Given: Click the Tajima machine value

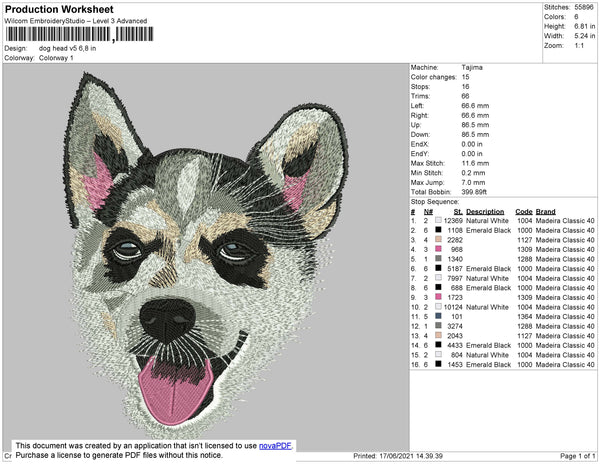Looking at the screenshot, I should coord(473,67).
